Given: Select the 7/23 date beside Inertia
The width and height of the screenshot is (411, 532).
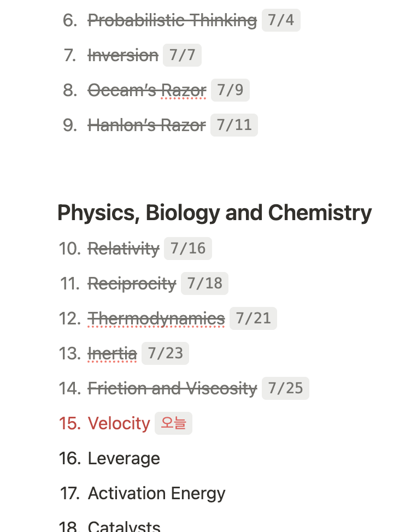Looking at the screenshot, I should [x=165, y=354].
